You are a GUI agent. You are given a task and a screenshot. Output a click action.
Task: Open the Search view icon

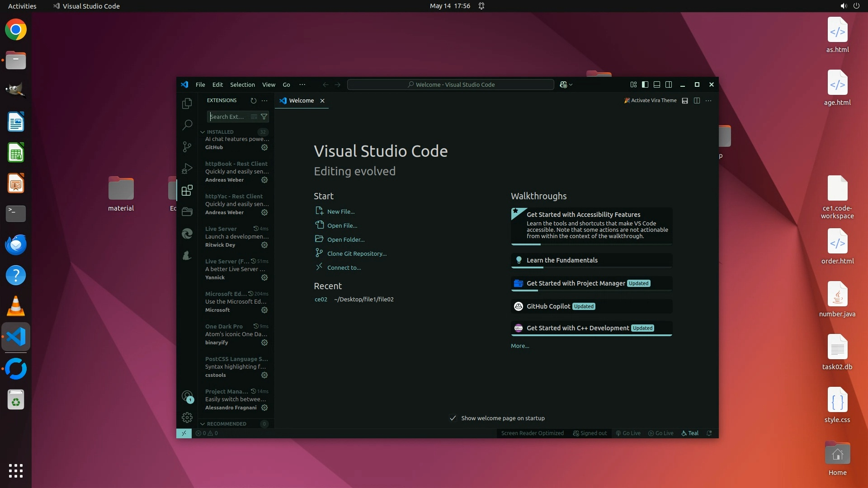(x=187, y=125)
